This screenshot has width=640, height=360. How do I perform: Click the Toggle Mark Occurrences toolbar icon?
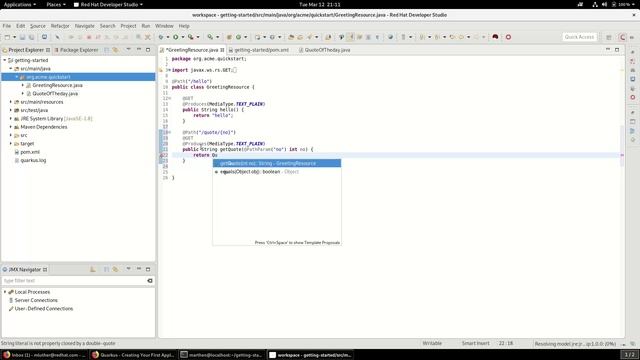(x=350, y=37)
